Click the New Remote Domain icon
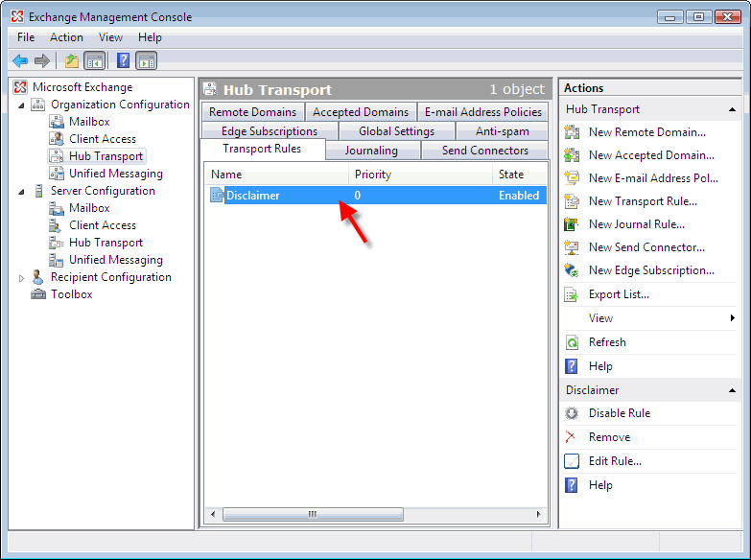This screenshot has width=751, height=560. (572, 132)
